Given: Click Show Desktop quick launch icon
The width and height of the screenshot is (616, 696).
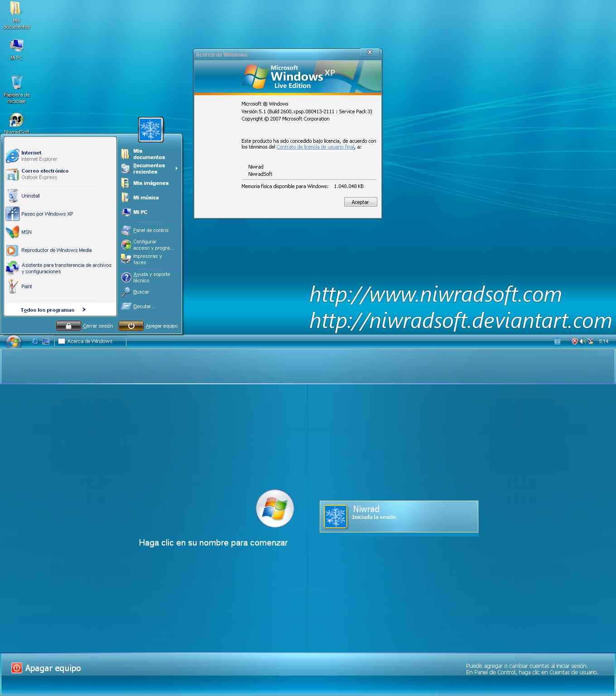Looking at the screenshot, I should point(46,342).
